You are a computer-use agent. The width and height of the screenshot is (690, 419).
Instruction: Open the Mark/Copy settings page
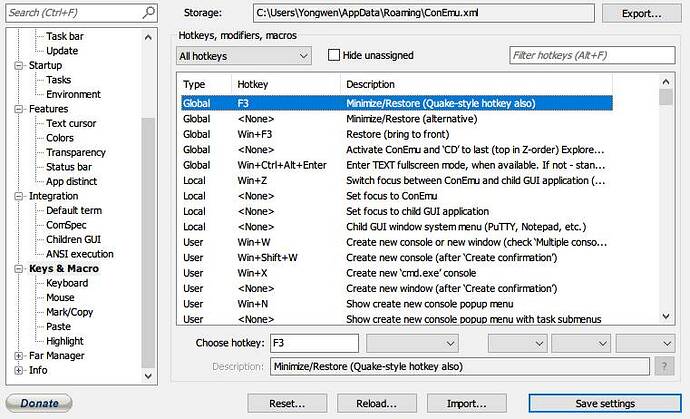(69, 312)
